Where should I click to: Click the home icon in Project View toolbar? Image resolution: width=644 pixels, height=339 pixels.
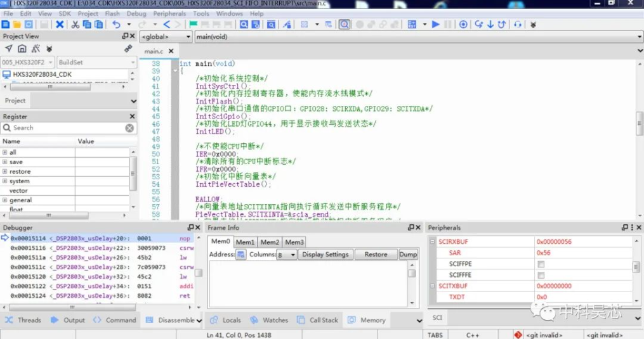click(x=22, y=48)
